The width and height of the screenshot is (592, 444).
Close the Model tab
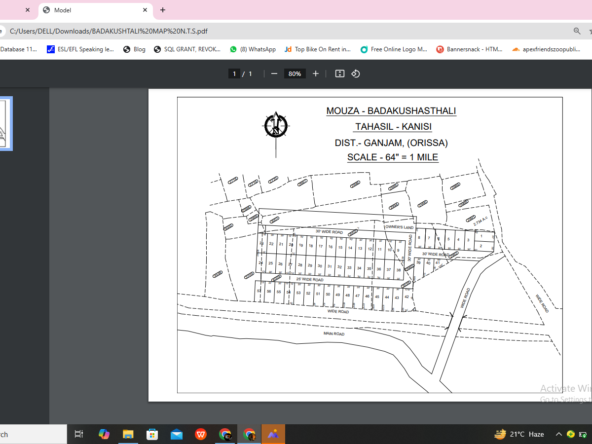pos(145,10)
